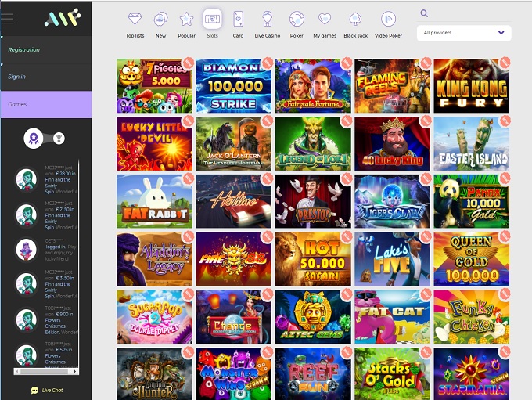Launch the Legend of Loki game

[x=313, y=143]
